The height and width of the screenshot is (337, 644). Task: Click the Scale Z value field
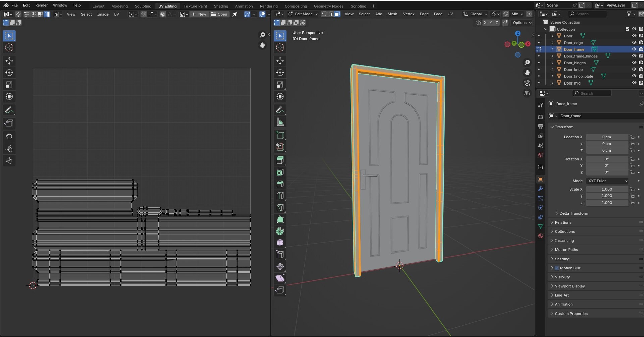[x=607, y=203]
